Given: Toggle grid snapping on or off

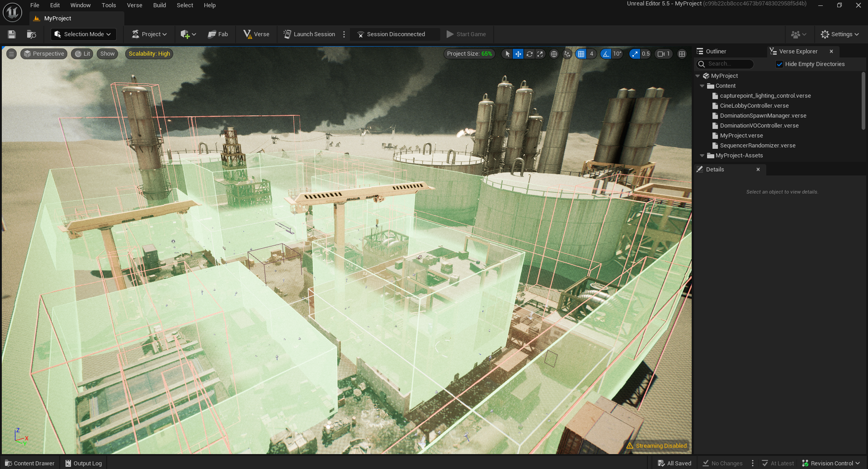Looking at the screenshot, I should (x=581, y=54).
